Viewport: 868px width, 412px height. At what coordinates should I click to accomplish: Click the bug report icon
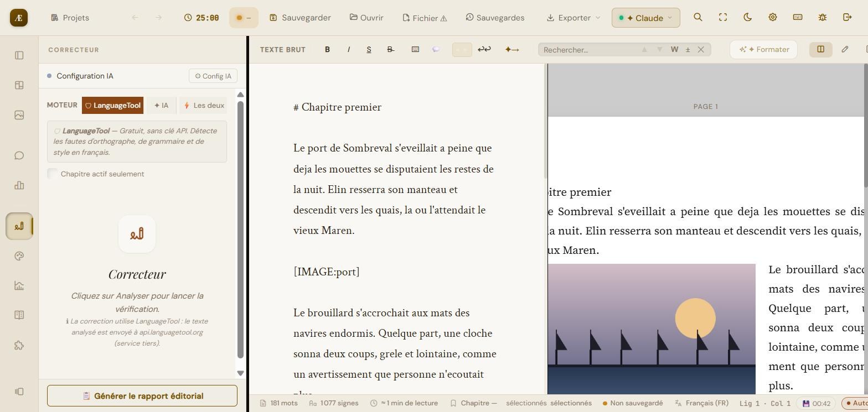[x=823, y=17]
